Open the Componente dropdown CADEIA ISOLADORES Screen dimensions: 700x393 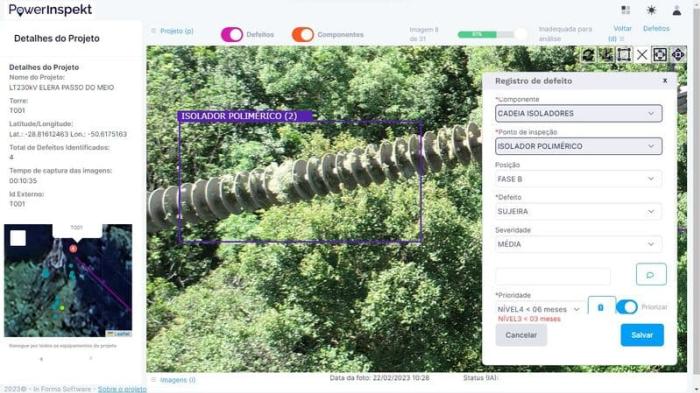coord(578,113)
